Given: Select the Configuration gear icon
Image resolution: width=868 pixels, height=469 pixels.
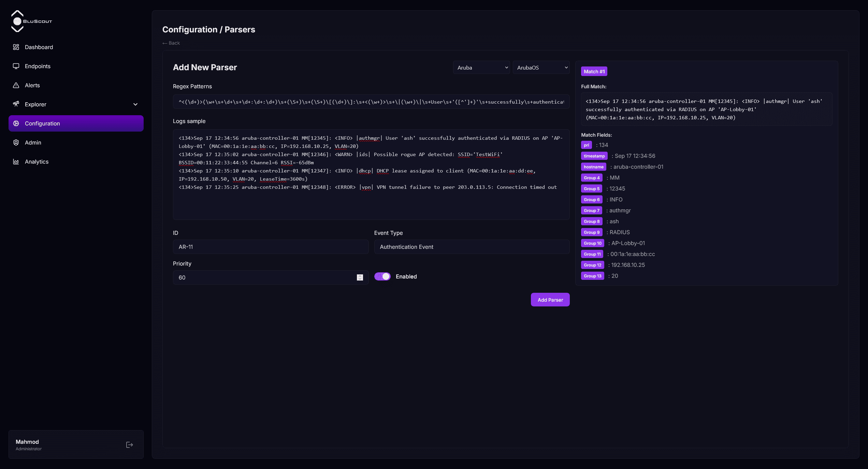Looking at the screenshot, I should (x=16, y=123).
